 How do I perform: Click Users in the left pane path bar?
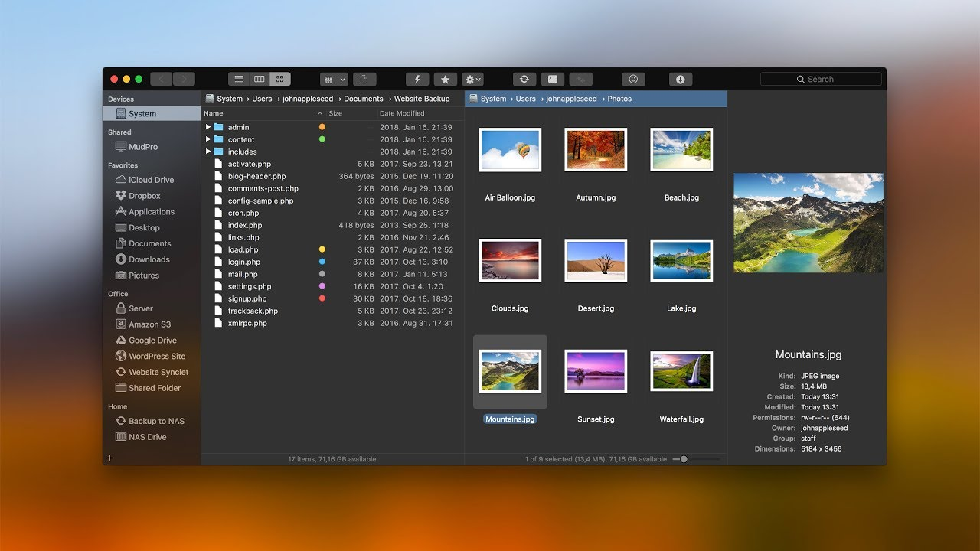coord(263,99)
